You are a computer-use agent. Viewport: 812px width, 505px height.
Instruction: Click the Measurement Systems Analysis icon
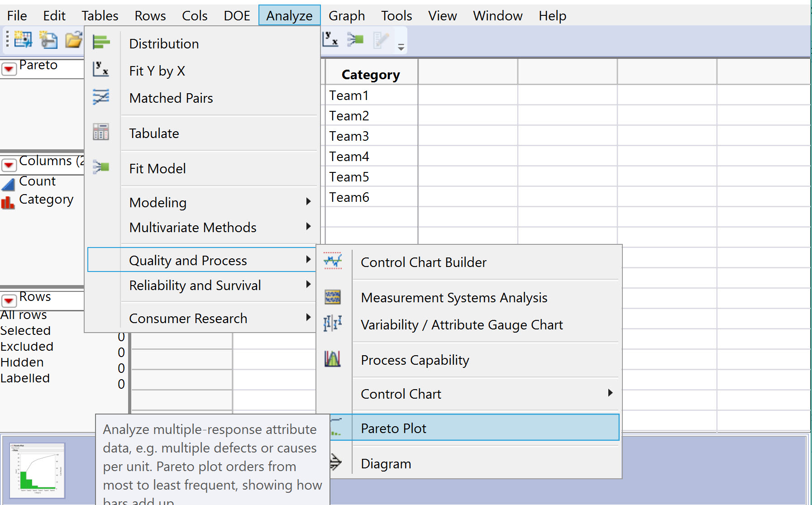coord(333,297)
